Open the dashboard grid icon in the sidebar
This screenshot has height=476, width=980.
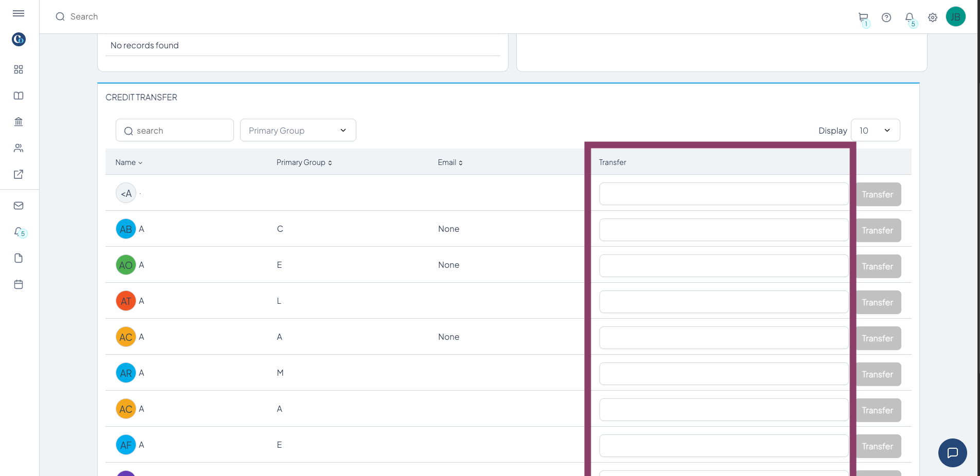19,69
